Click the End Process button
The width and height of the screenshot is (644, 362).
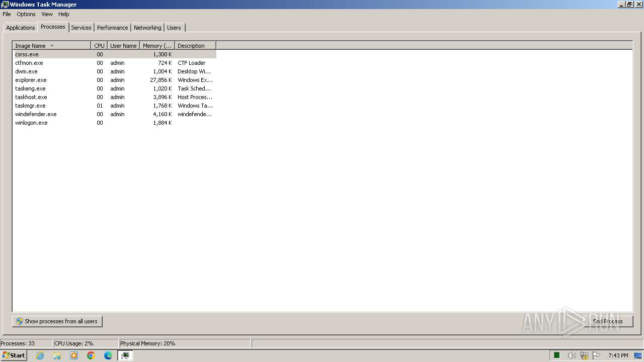[x=608, y=321]
